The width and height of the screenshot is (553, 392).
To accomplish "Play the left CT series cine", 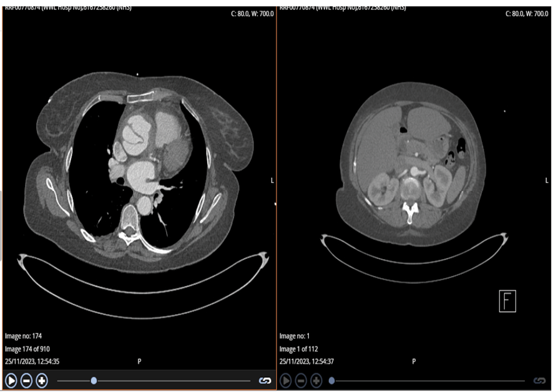I will 11,380.
